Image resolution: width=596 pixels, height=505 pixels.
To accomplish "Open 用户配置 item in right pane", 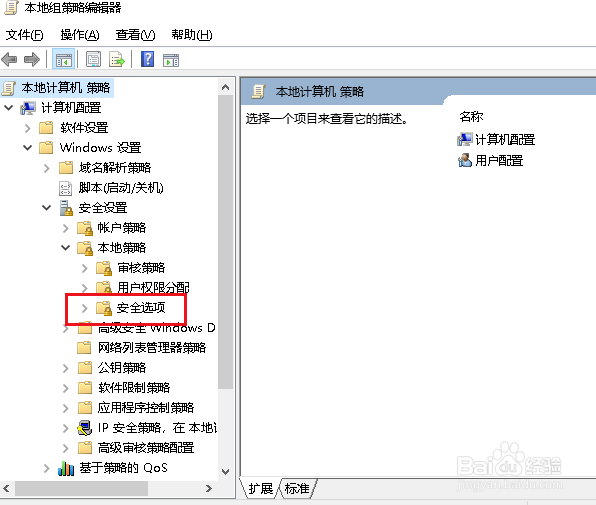I will click(x=490, y=161).
